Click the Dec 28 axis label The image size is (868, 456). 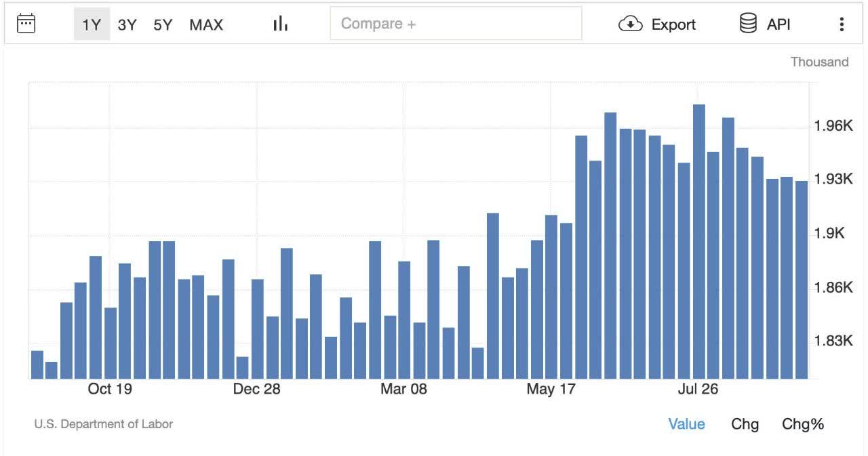(x=256, y=389)
